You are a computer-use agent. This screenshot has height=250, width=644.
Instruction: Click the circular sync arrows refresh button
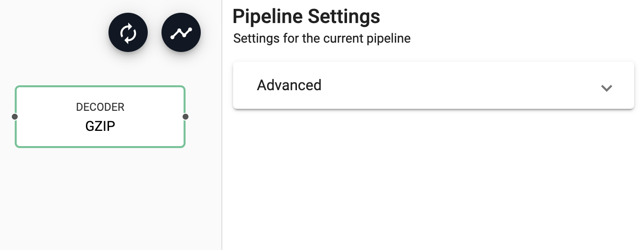click(128, 33)
